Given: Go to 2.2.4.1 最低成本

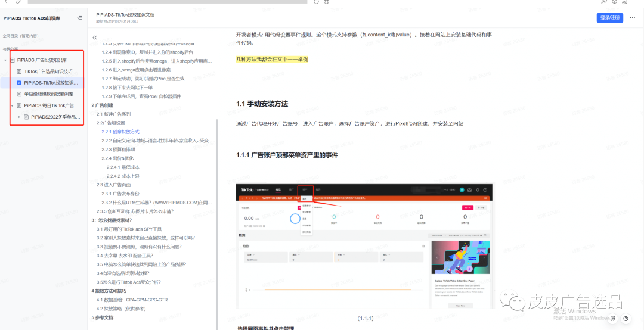Looking at the screenshot, I should (x=123, y=167).
